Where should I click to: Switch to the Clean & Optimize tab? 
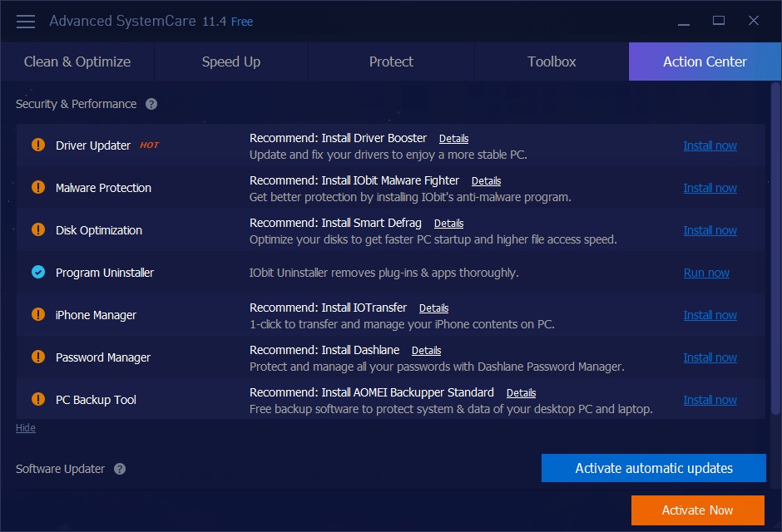click(77, 62)
